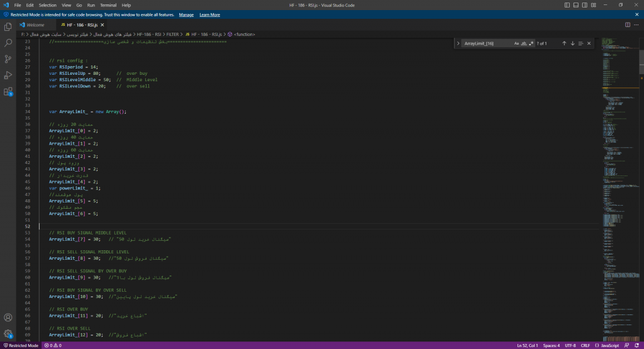The height and width of the screenshot is (349, 644).
Task: Click the Learn More link in banner
Action: (x=209, y=14)
